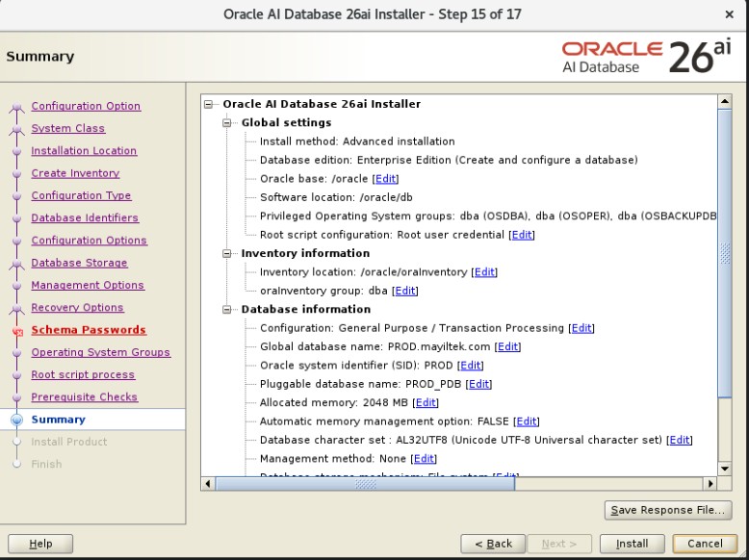Edit the Oracle base path
The image size is (749, 560).
tap(385, 179)
